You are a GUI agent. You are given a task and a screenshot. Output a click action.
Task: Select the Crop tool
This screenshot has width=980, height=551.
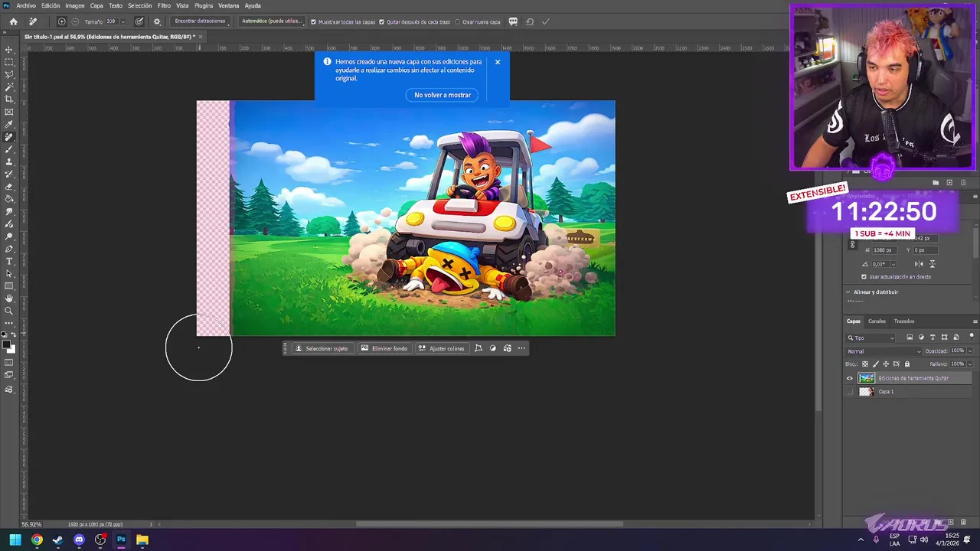9,99
